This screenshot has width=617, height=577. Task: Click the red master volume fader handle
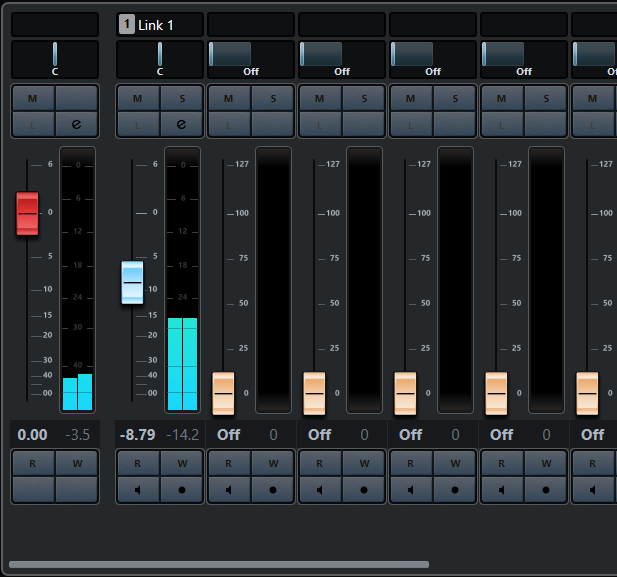click(27, 213)
